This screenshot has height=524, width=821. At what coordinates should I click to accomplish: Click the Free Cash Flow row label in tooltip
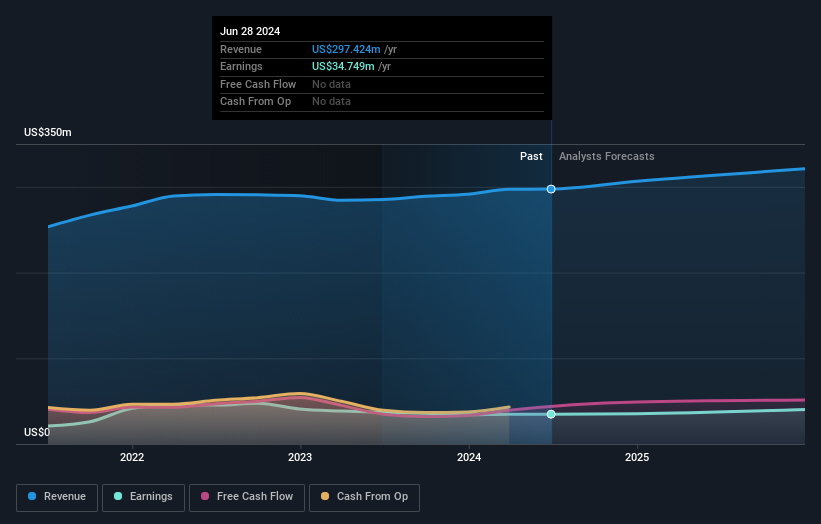[x=258, y=84]
